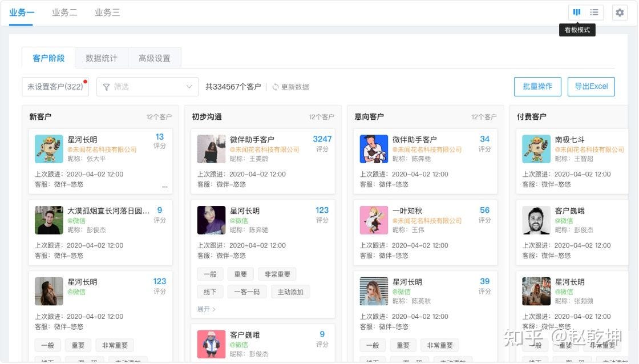Switch to kanban board view icon

(x=577, y=12)
